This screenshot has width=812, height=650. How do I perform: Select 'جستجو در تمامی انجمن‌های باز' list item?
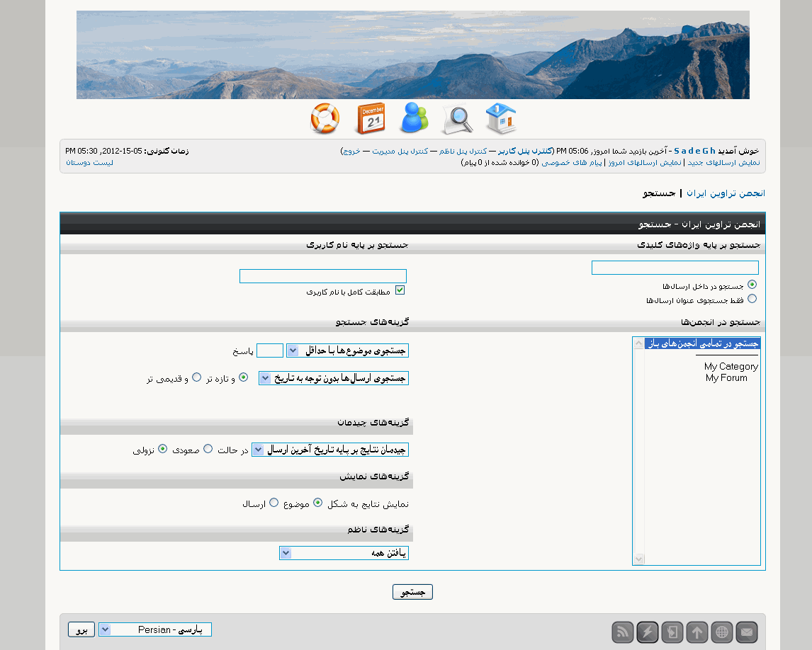tap(702, 343)
